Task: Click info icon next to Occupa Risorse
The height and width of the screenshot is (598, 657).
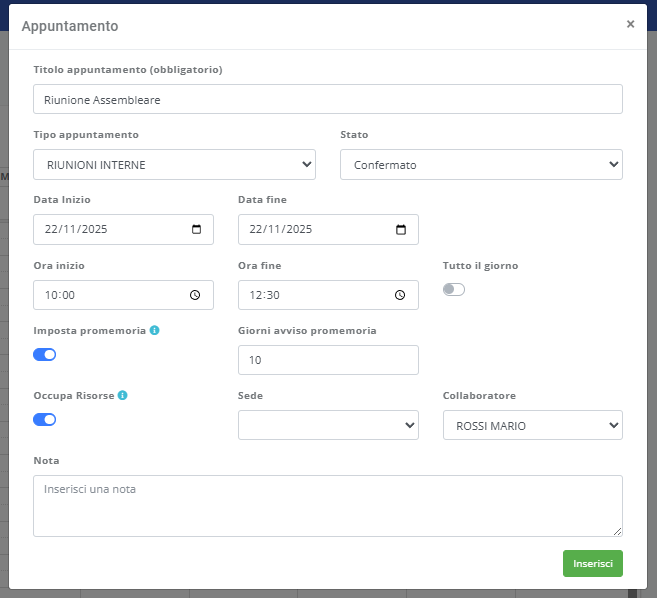Action: tap(122, 395)
